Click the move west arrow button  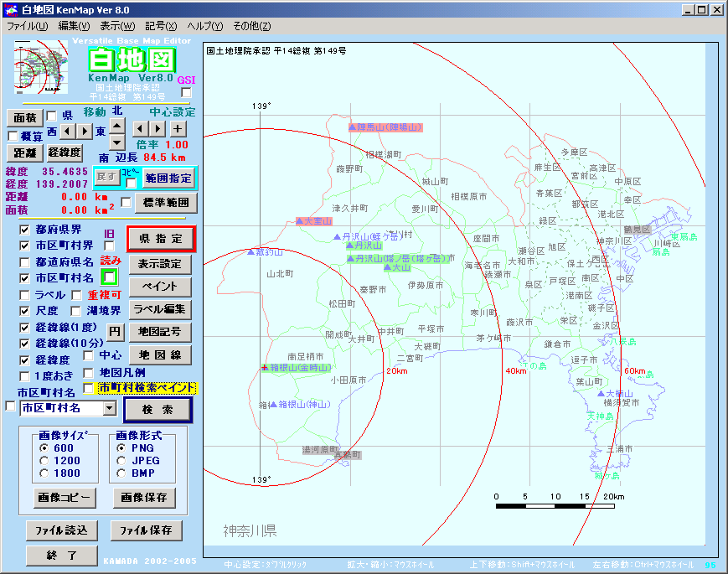pyautogui.click(x=68, y=132)
